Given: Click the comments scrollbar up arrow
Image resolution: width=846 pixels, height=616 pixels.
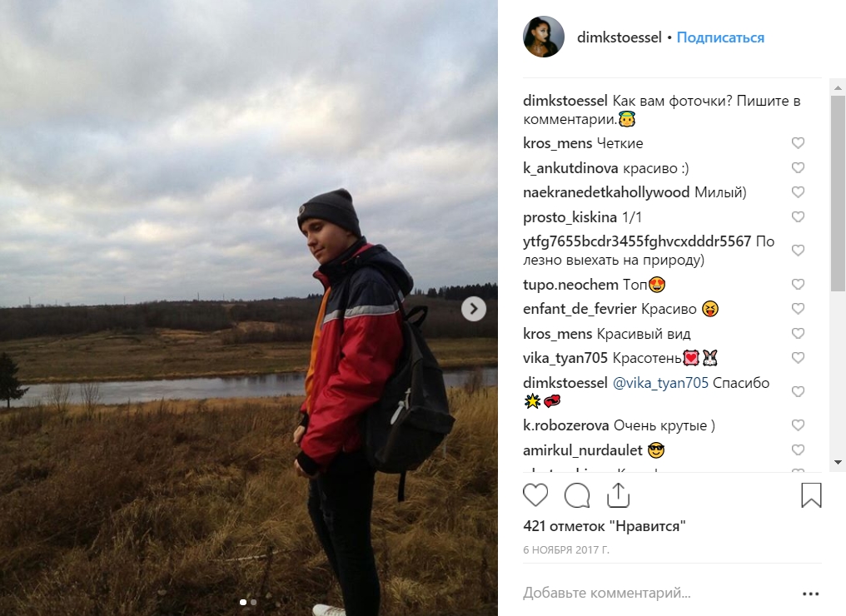Looking at the screenshot, I should click(x=838, y=87).
